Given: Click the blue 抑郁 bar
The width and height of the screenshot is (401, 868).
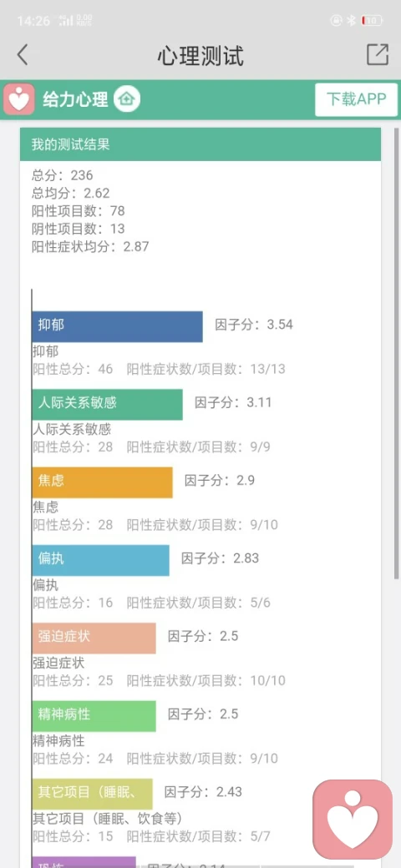Looking at the screenshot, I should coord(118,326).
